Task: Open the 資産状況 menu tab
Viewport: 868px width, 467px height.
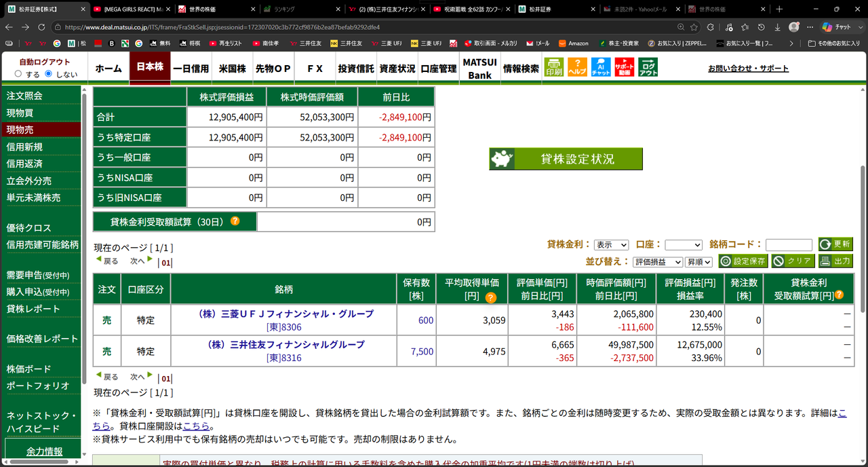Action: click(397, 68)
